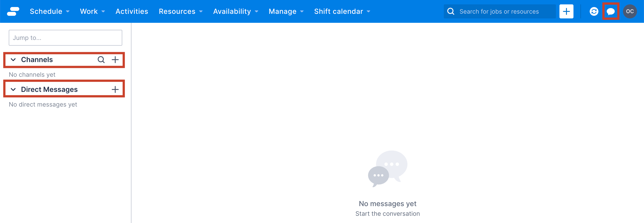644x223 pixels.
Task: Click the channel search magnifier icon
Action: [x=101, y=60]
